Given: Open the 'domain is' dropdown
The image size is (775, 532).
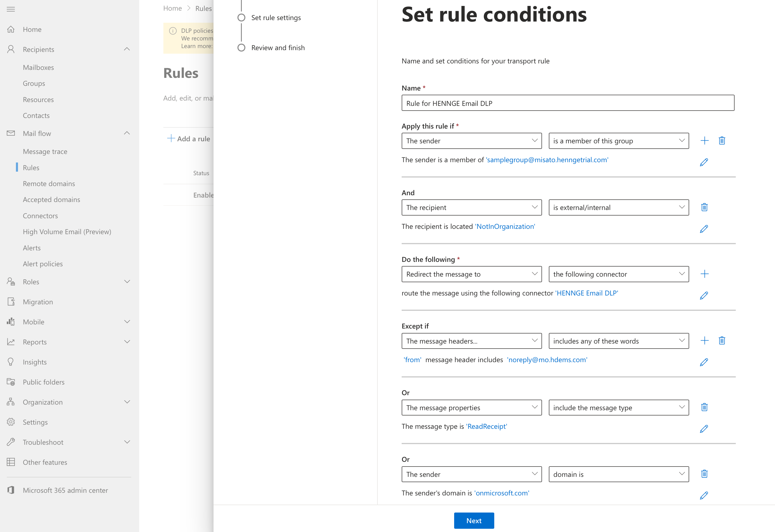Looking at the screenshot, I should [619, 474].
